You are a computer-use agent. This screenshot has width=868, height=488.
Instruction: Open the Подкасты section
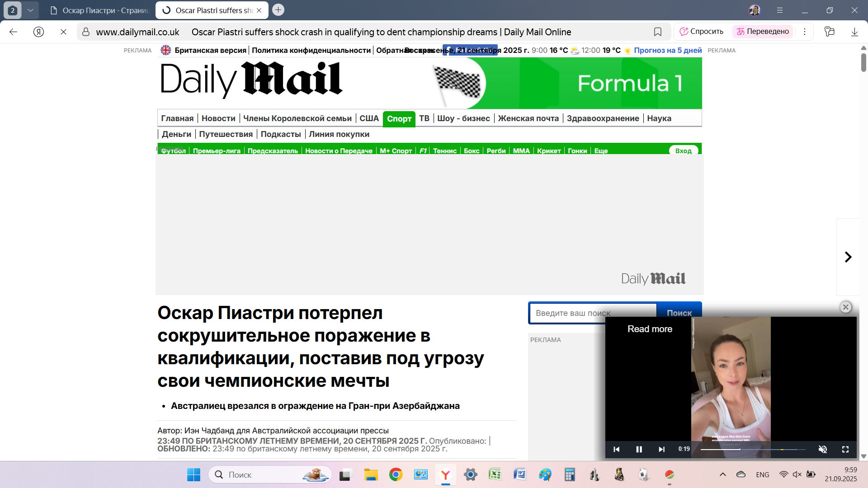281,134
